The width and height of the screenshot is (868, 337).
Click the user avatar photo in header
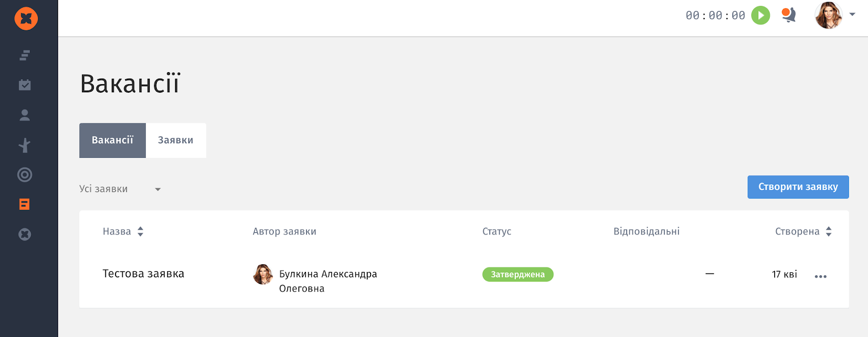pyautogui.click(x=828, y=15)
